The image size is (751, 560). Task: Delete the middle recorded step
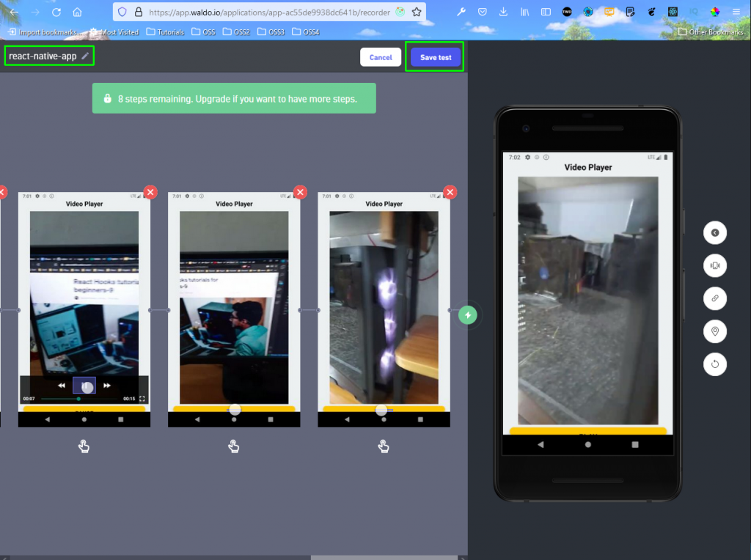tap(300, 193)
